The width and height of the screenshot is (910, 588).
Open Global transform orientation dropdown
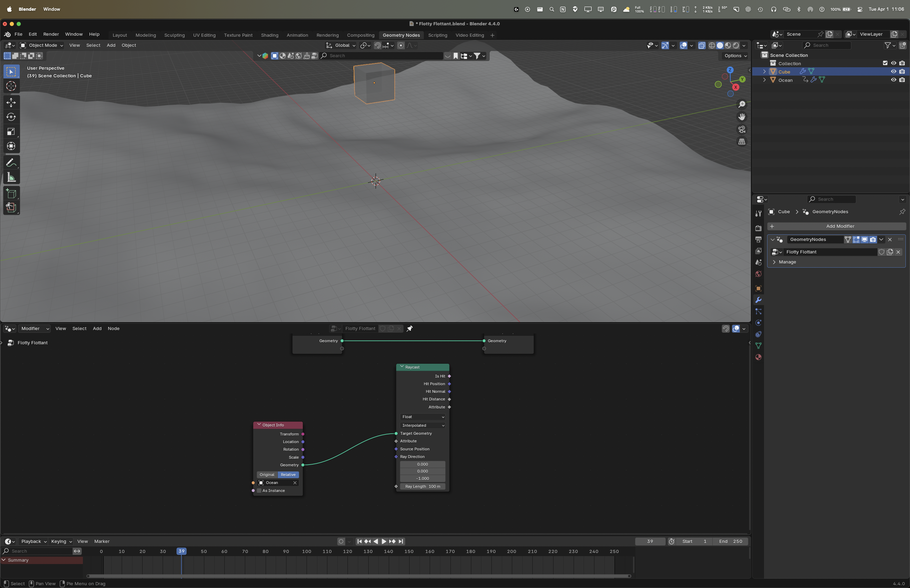[341, 45]
